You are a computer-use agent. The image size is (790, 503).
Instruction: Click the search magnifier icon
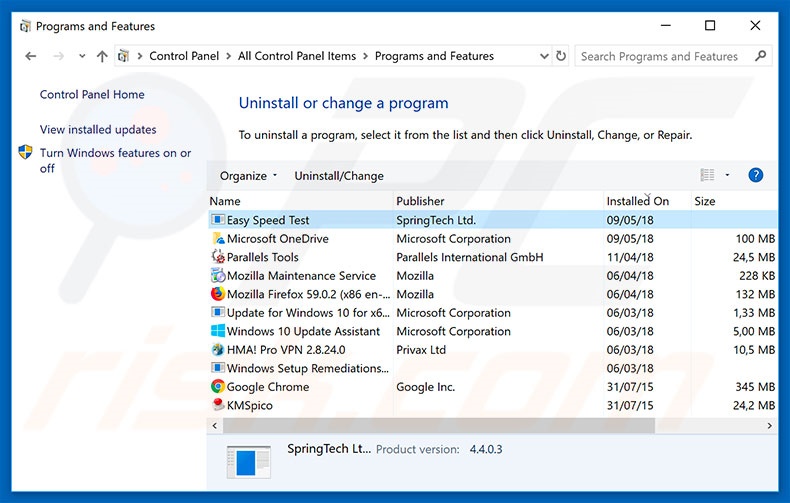(x=760, y=56)
